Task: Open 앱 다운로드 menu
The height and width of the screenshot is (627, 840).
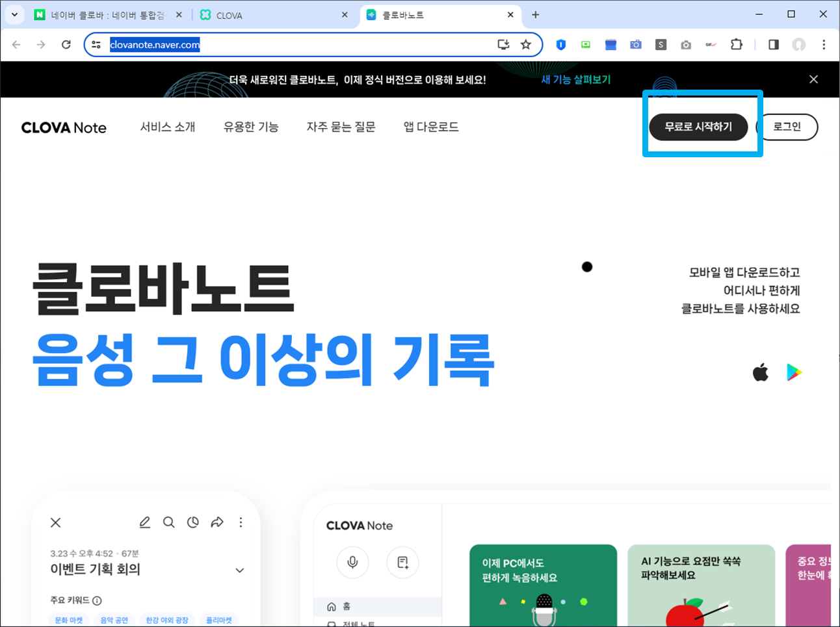Action: 431,127
